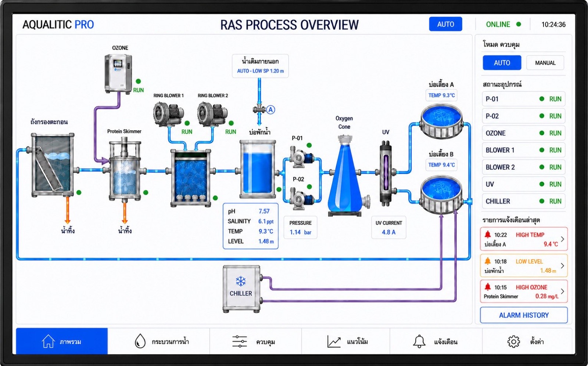Toggle P-02 RUN status row
588x366 pixels.
pos(523,116)
